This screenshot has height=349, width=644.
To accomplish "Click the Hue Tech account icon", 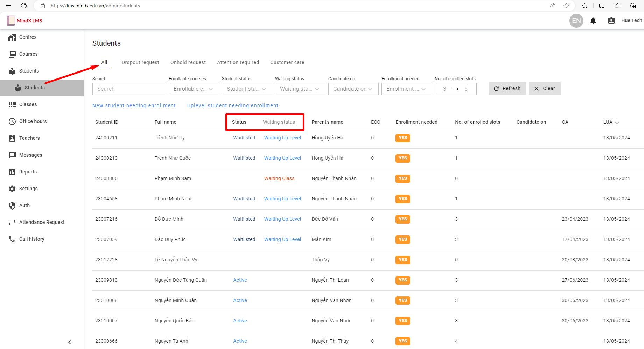I will 611,21.
